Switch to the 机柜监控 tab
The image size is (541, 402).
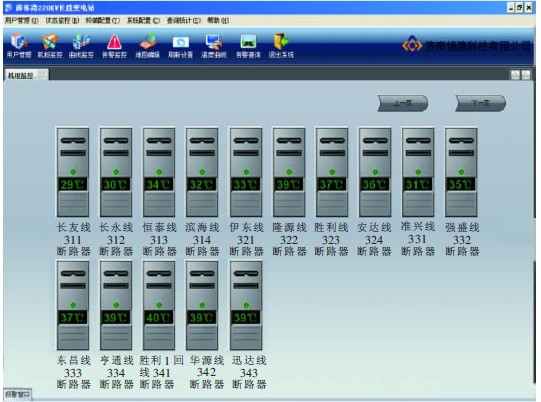click(21, 75)
